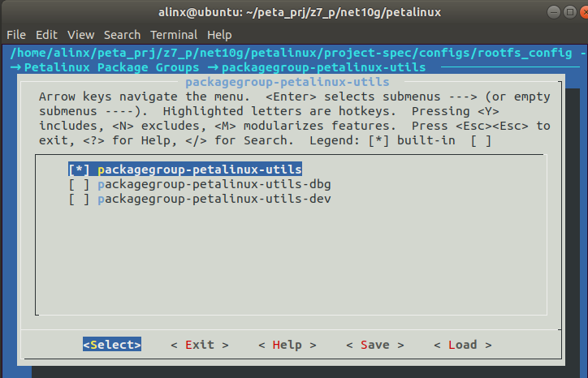The image size is (588, 378).
Task: Open the File menu
Action: pos(16,35)
